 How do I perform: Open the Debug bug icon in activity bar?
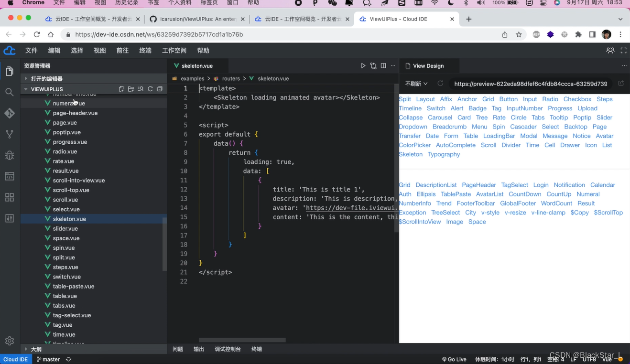point(10,155)
